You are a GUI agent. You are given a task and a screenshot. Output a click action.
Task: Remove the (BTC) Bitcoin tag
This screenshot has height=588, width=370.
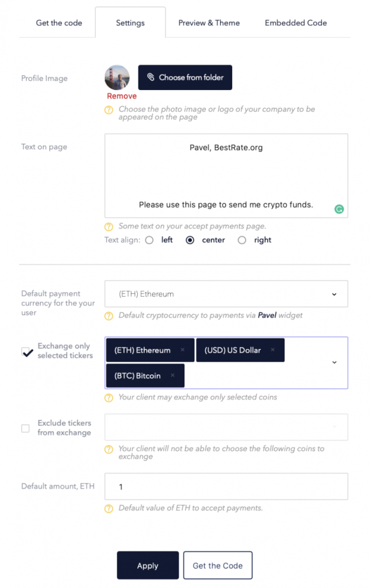click(173, 376)
